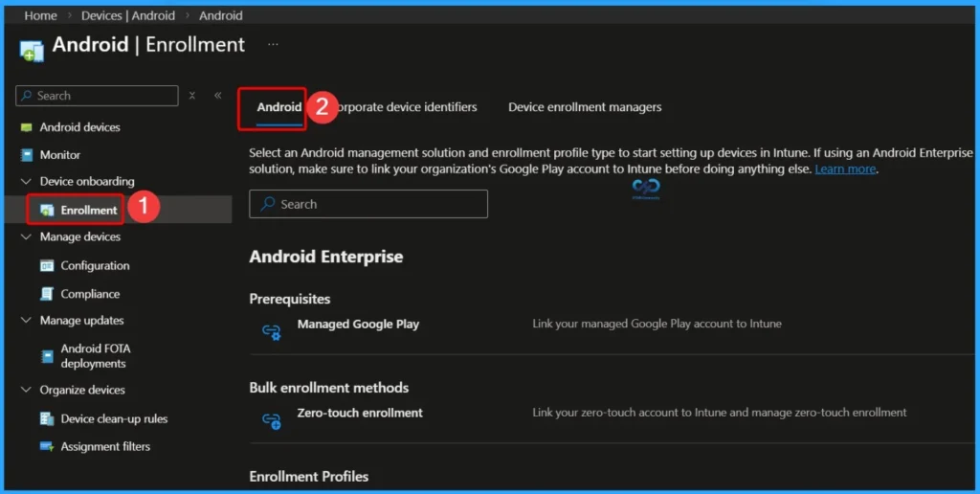Click 'Link your managed Google Play account' text
Image resolution: width=980 pixels, height=494 pixels.
pyautogui.click(x=657, y=324)
